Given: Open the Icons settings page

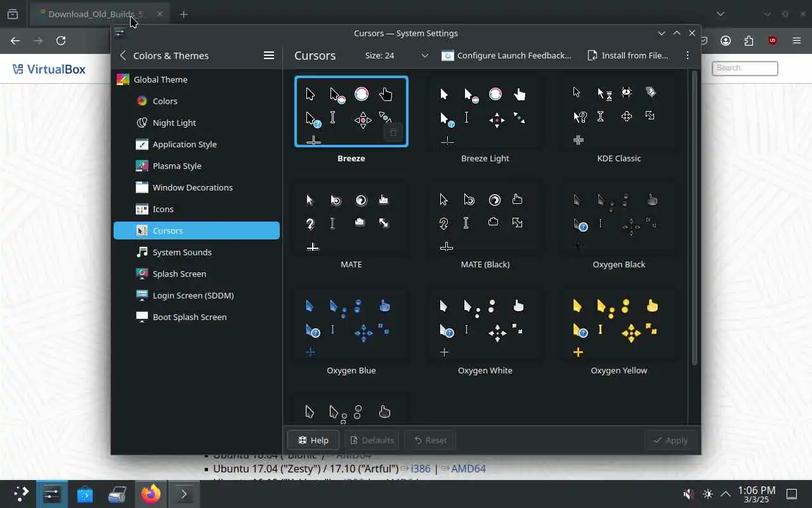Looking at the screenshot, I should click(197, 209).
